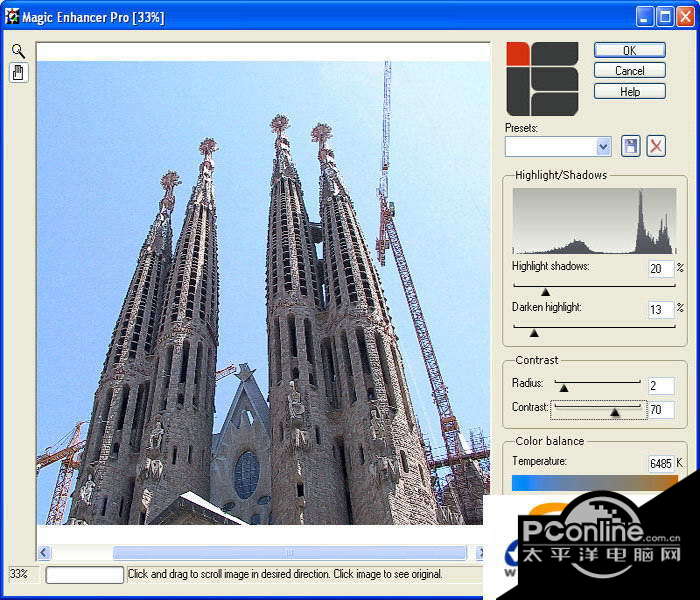The height and width of the screenshot is (600, 700).
Task: Click the Magic Enhancer logo graphic
Action: coord(542,78)
